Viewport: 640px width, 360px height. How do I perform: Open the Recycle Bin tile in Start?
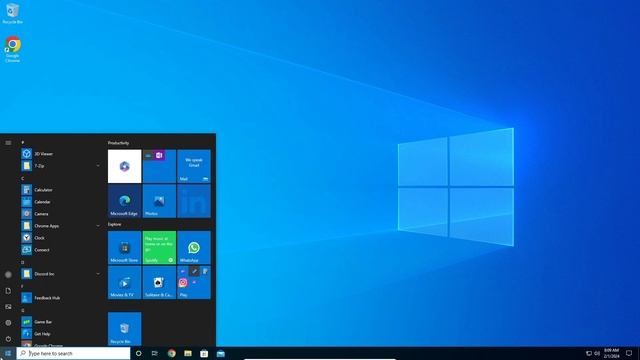click(124, 329)
